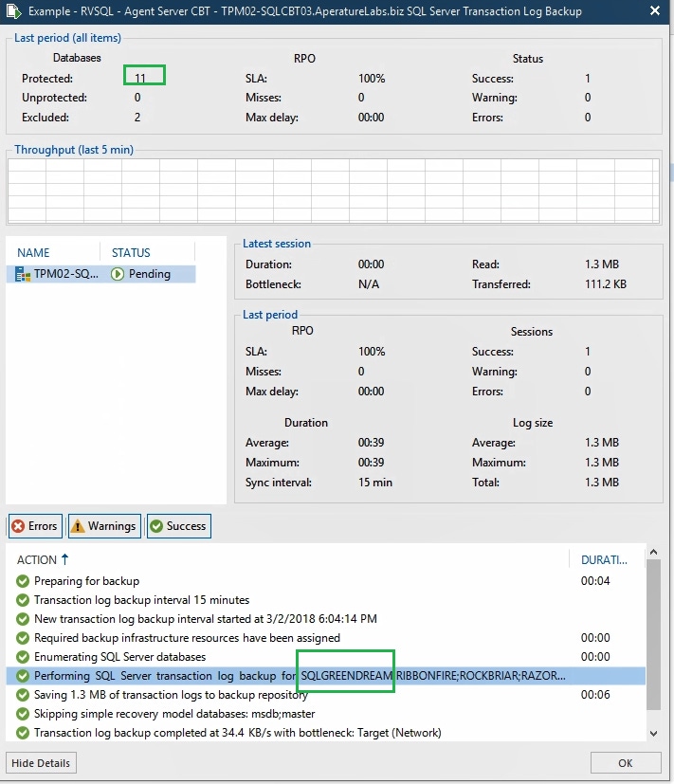Click the Sync interval value 15 min
This screenshot has width=674, height=784.
pyautogui.click(x=375, y=483)
